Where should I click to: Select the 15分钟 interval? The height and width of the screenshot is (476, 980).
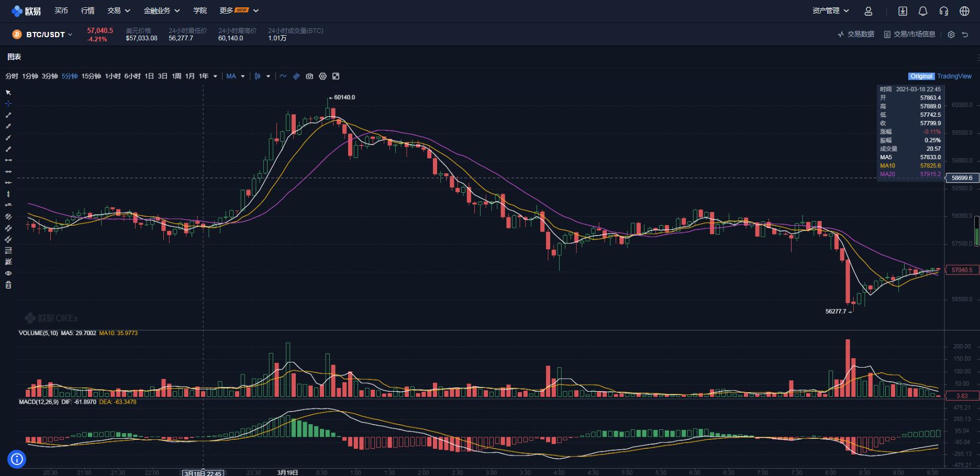point(91,76)
